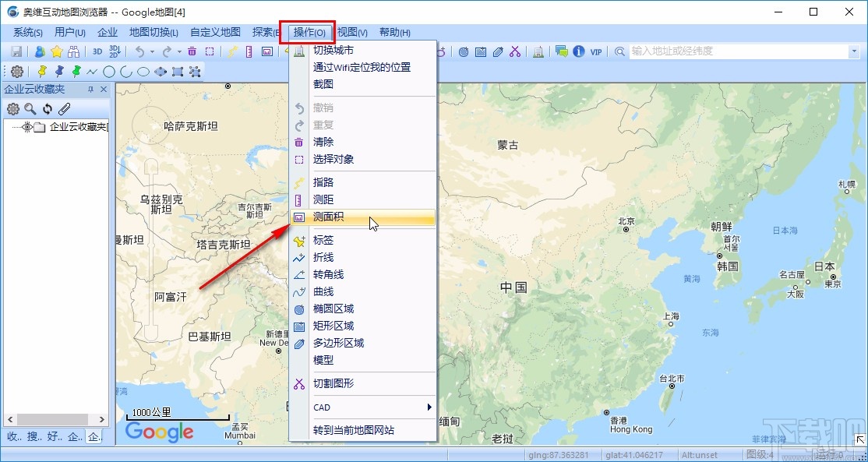
Task: Click the undo arrow in toolbar
Action: coord(139,51)
